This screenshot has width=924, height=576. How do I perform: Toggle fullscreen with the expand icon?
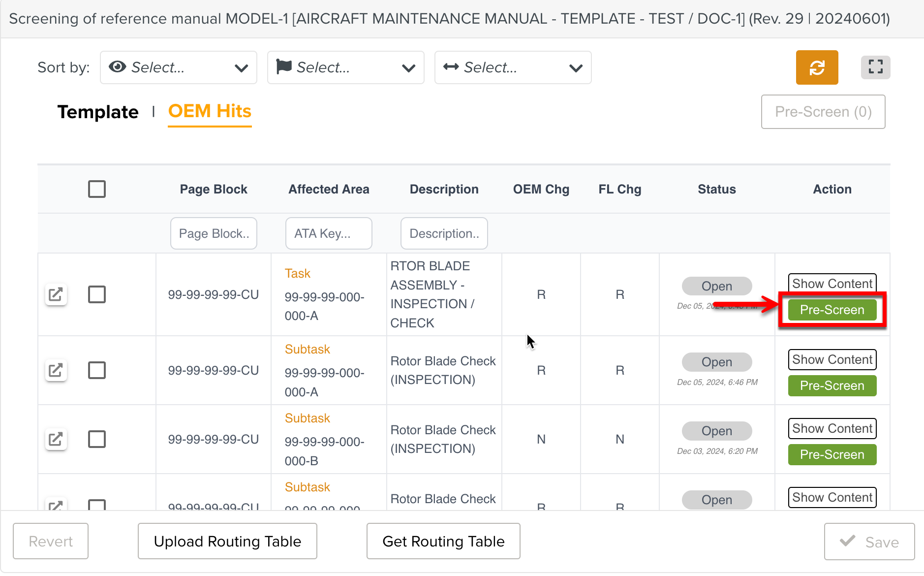coord(875,67)
